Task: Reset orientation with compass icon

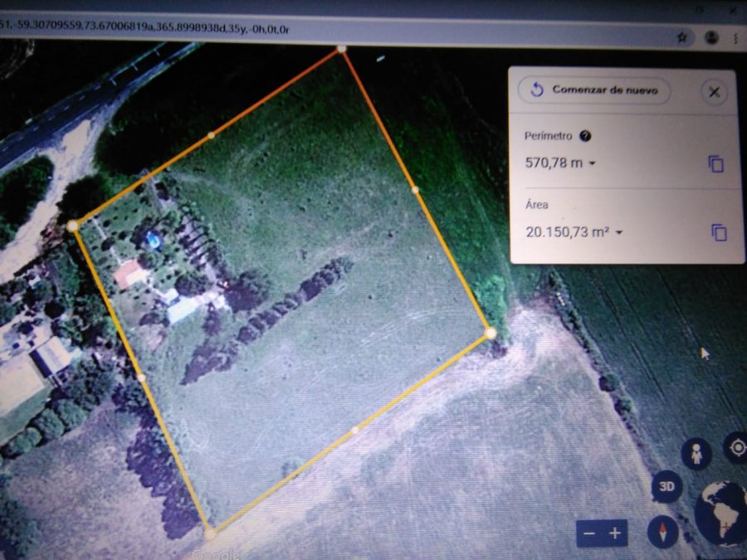Action: pos(662,532)
